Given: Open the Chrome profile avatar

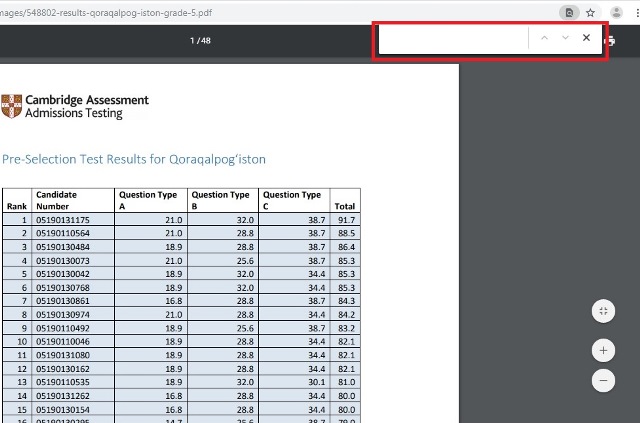Looking at the screenshot, I should pos(616,13).
